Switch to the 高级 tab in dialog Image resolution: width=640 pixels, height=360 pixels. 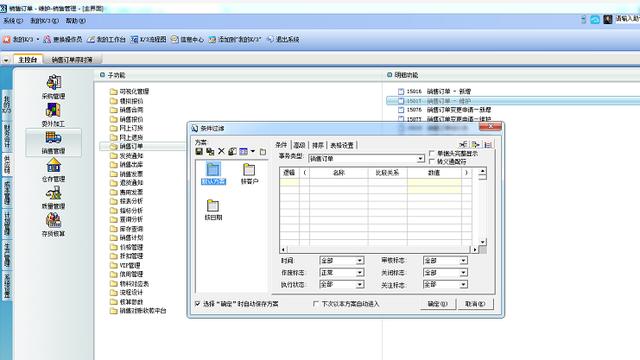[x=300, y=145]
